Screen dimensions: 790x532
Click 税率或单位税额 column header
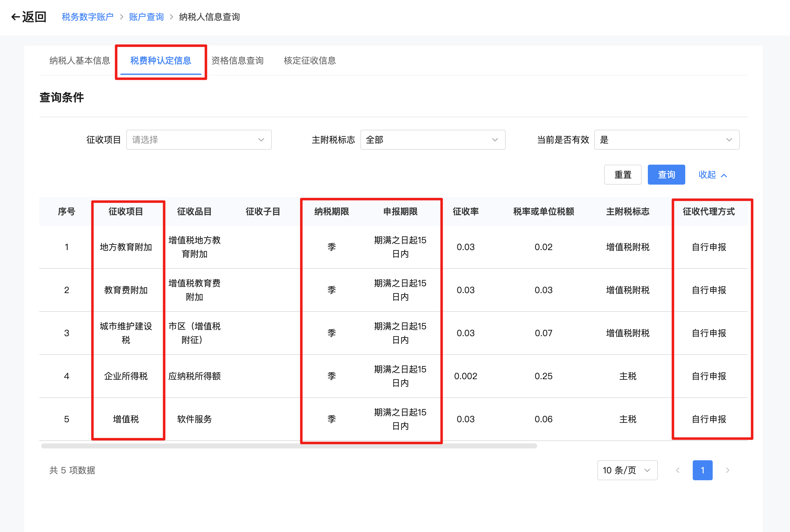[543, 211]
